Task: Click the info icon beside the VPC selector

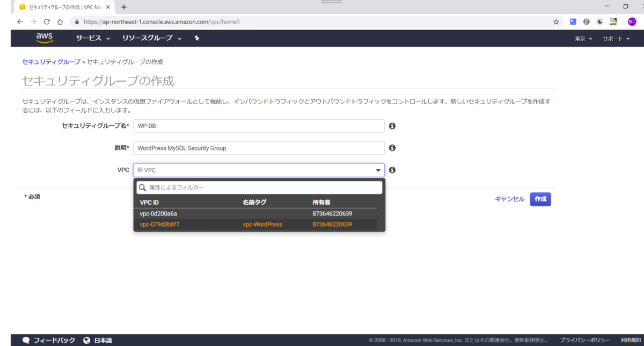Action: click(392, 170)
